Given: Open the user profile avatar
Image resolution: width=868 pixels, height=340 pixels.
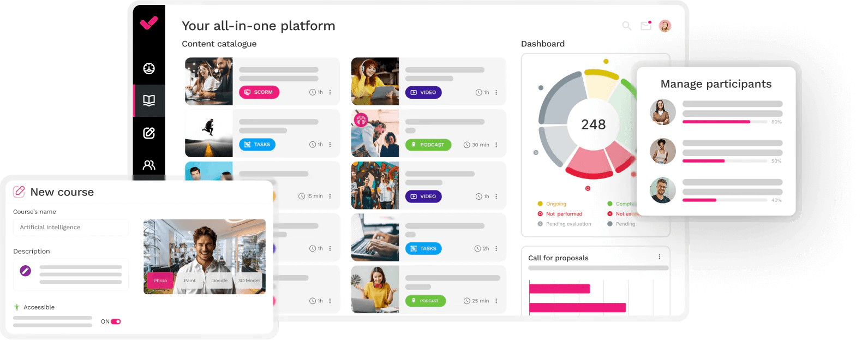Looking at the screenshot, I should coord(665,26).
